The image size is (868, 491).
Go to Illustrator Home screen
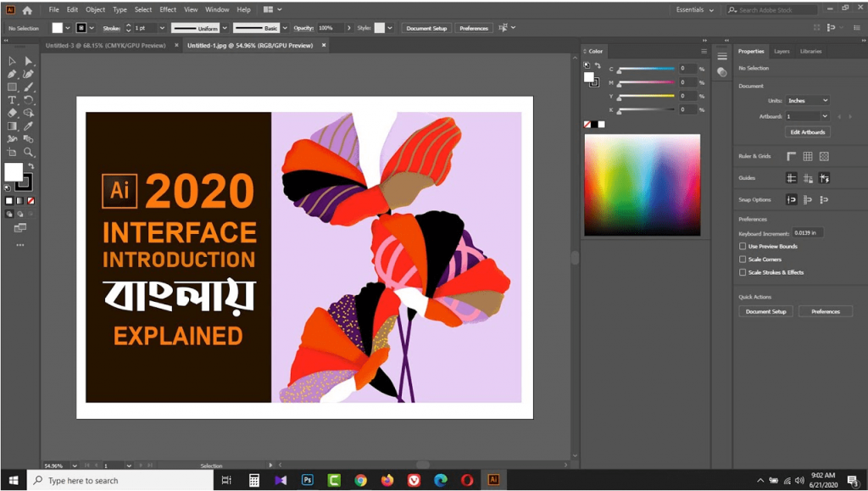pos(27,10)
